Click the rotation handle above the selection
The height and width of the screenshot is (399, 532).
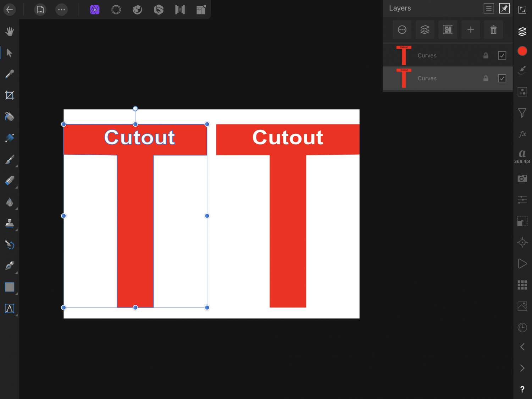coord(135,109)
